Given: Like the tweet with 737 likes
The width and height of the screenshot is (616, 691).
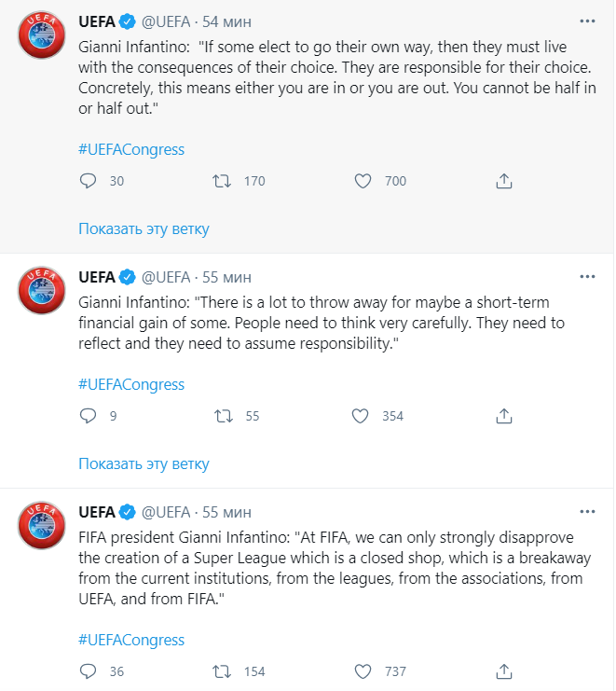Looking at the screenshot, I should (363, 671).
